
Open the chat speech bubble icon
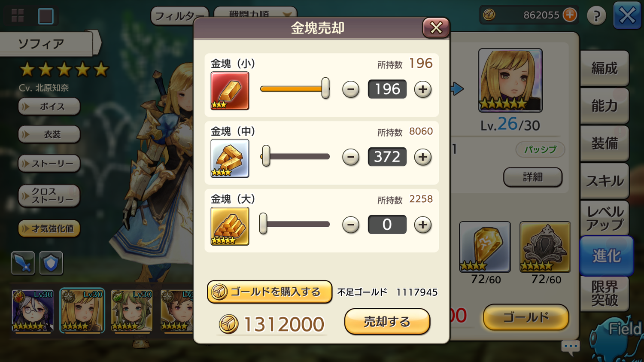click(571, 347)
